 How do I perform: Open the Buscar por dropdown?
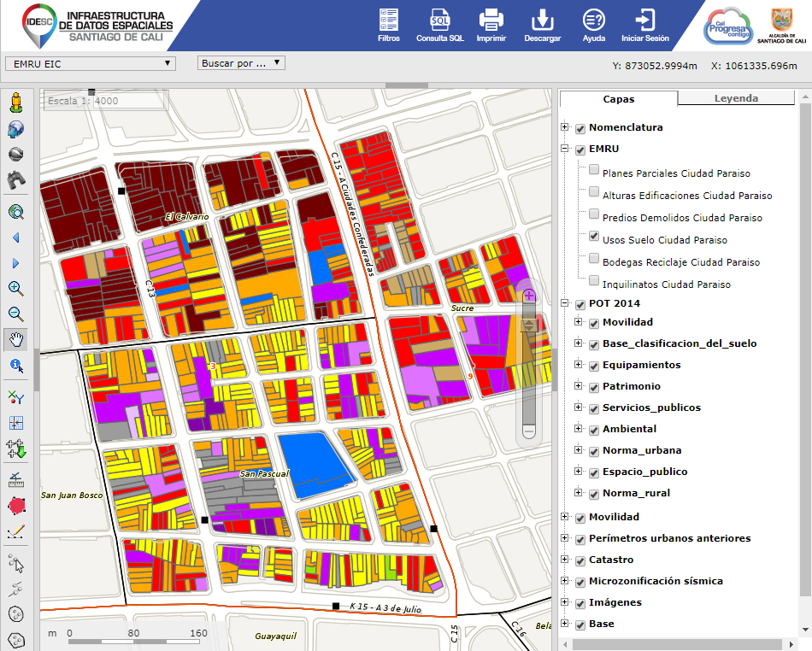(241, 63)
